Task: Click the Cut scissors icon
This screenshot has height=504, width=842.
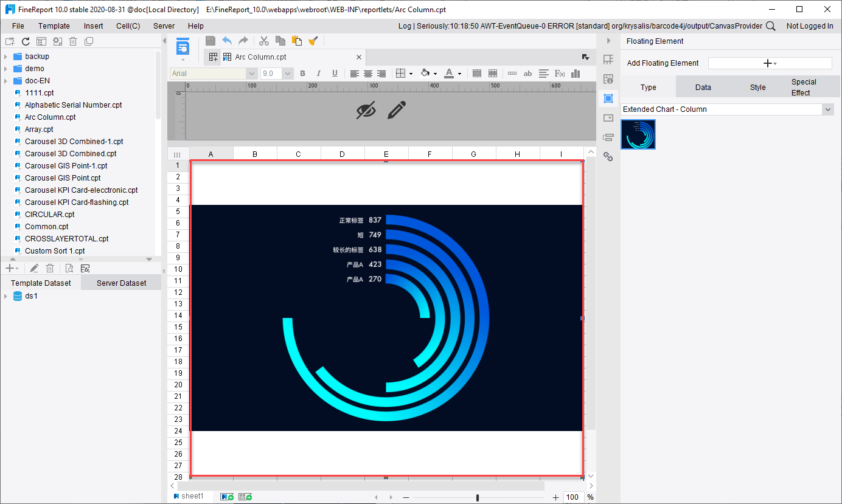Action: 264,41
